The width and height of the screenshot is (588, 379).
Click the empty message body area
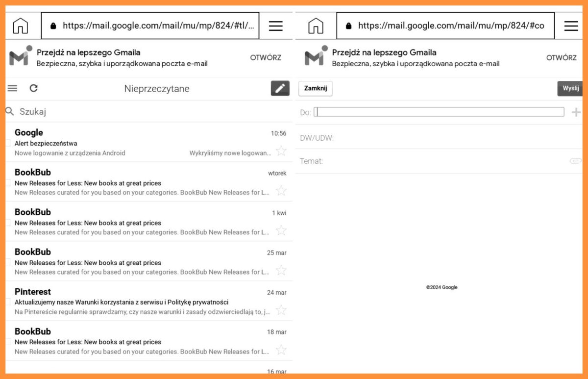439,226
